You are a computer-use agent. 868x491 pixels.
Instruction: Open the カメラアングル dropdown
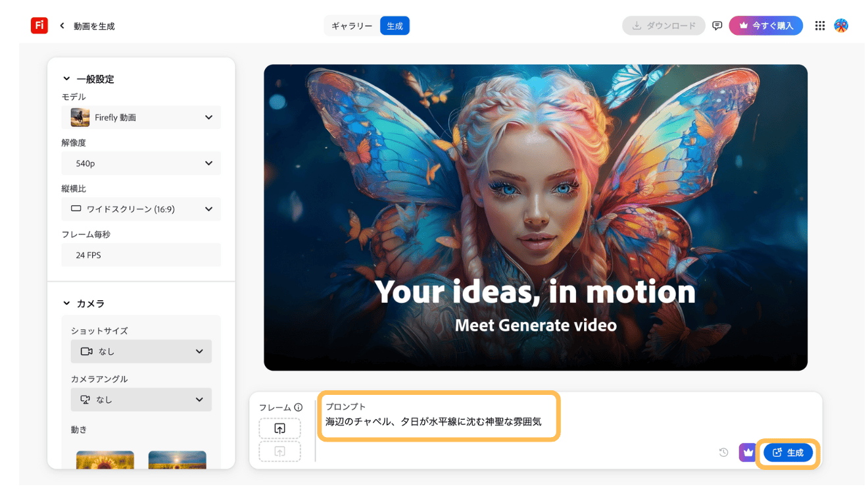point(141,400)
